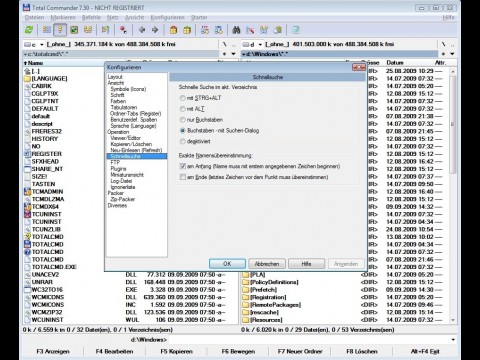
Task: Select the full details view toolbar icon
Action: (60, 30)
